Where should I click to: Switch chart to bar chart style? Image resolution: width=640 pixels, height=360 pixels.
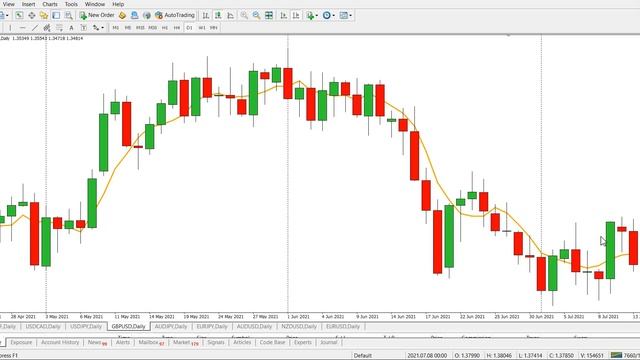click(206, 16)
